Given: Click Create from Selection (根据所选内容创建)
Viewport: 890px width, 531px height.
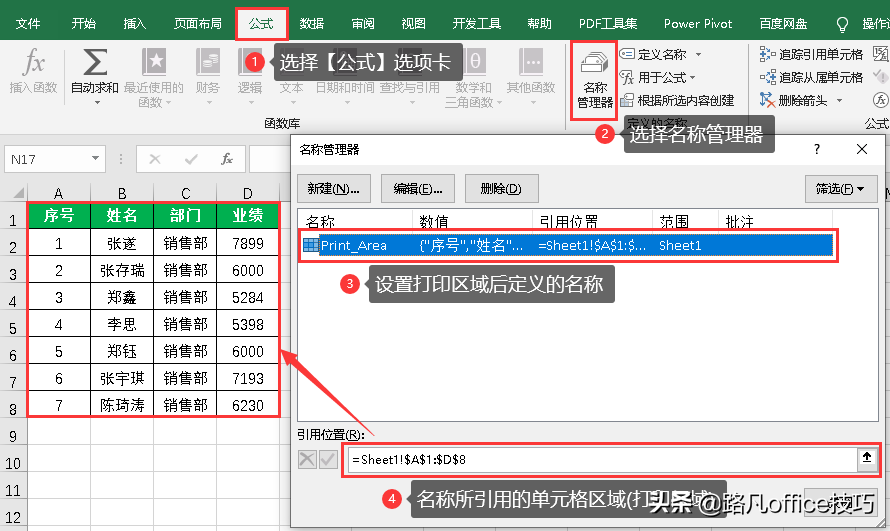Looking at the screenshot, I should pos(677,100).
